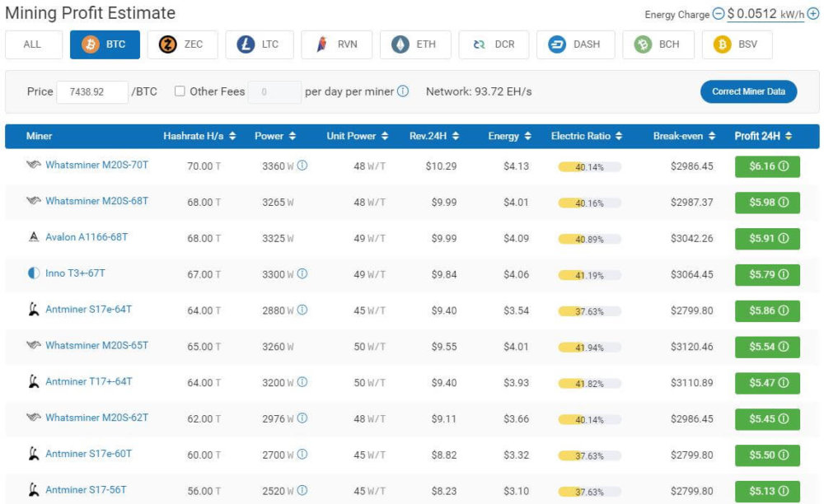824x504 pixels.
Task: Switch to the ZEC coin tab
Action: pos(182,44)
